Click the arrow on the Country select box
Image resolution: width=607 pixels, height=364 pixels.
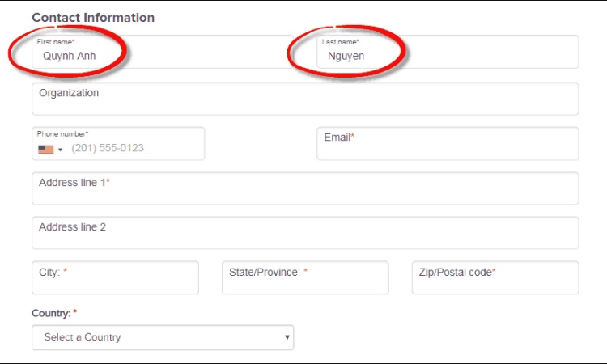click(287, 337)
